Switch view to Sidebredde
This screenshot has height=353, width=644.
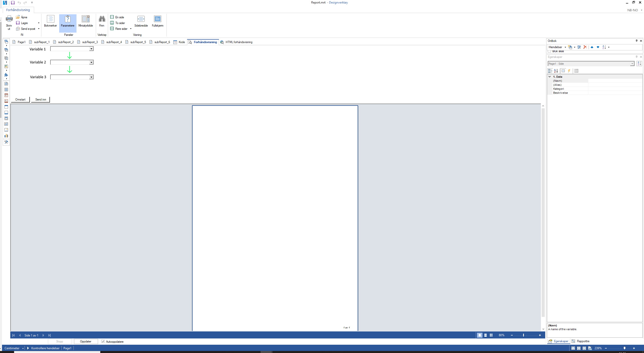pyautogui.click(x=141, y=21)
